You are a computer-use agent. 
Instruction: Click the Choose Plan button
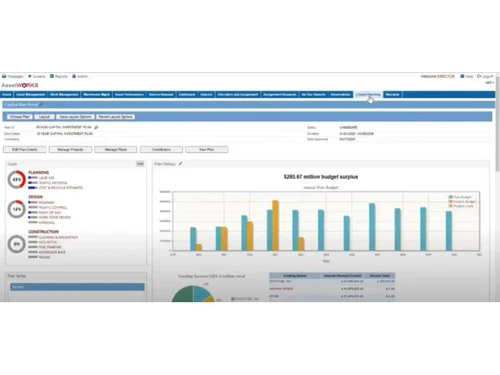coord(20,117)
